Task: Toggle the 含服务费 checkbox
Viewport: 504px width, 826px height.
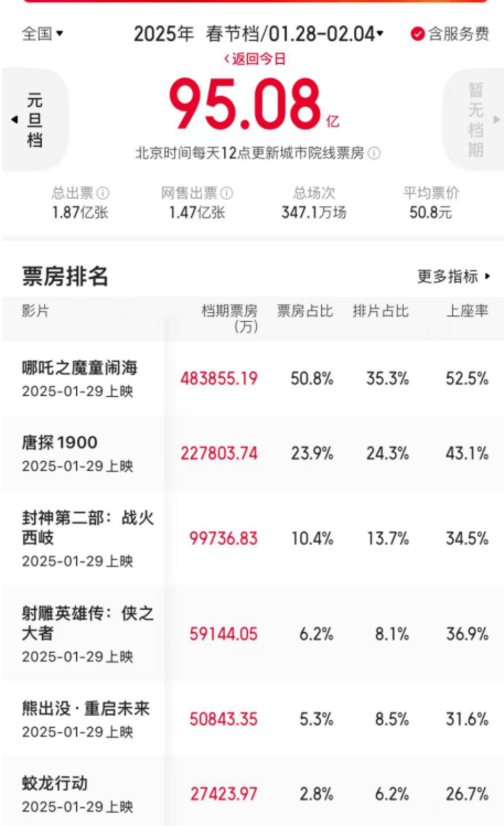Action: [417, 34]
